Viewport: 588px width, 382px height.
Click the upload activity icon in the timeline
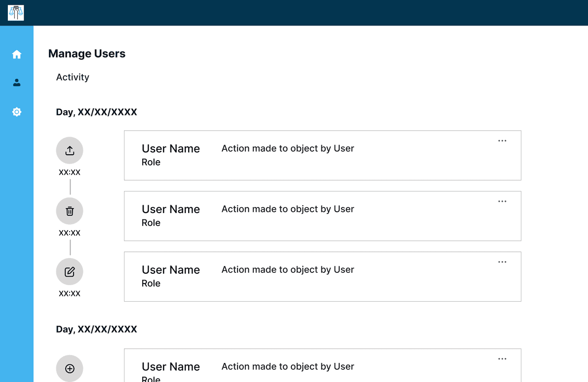pos(70,150)
